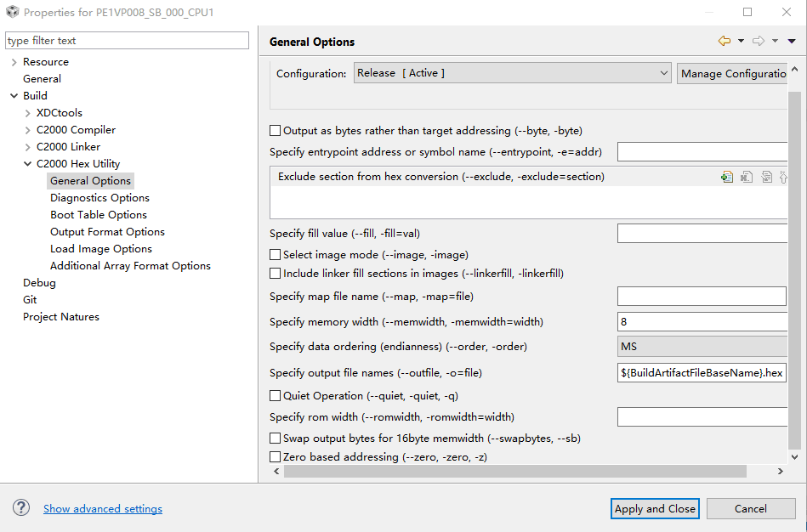Click the yellow Back navigation arrow
807x532 pixels.
pyautogui.click(x=724, y=41)
